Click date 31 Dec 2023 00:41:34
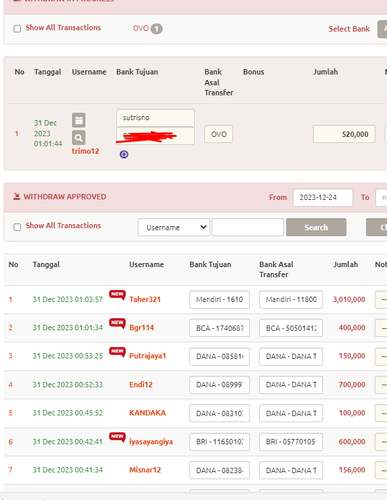 [68, 470]
